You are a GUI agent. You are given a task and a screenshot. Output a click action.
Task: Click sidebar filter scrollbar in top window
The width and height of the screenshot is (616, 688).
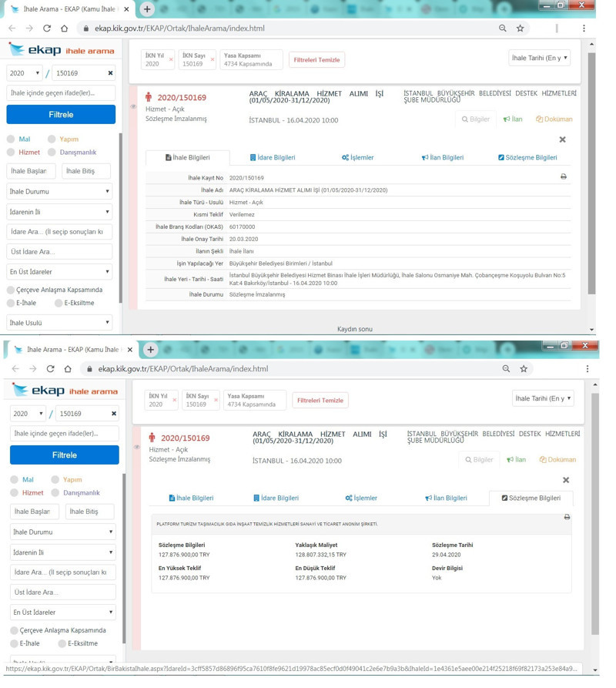(x=120, y=217)
